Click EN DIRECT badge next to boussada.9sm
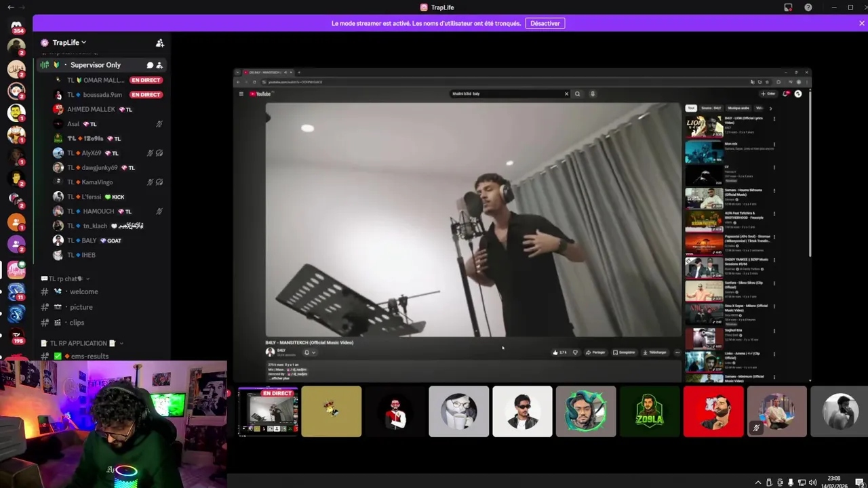Viewport: 868px width, 488px height. click(x=146, y=95)
